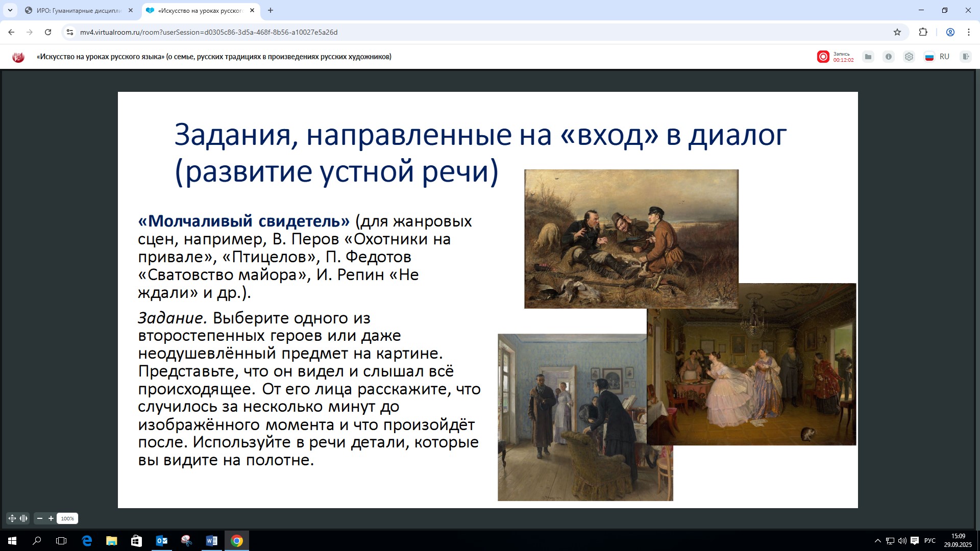The height and width of the screenshot is (551, 980).
Task: Open the RU language selector
Action: click(x=938, y=57)
